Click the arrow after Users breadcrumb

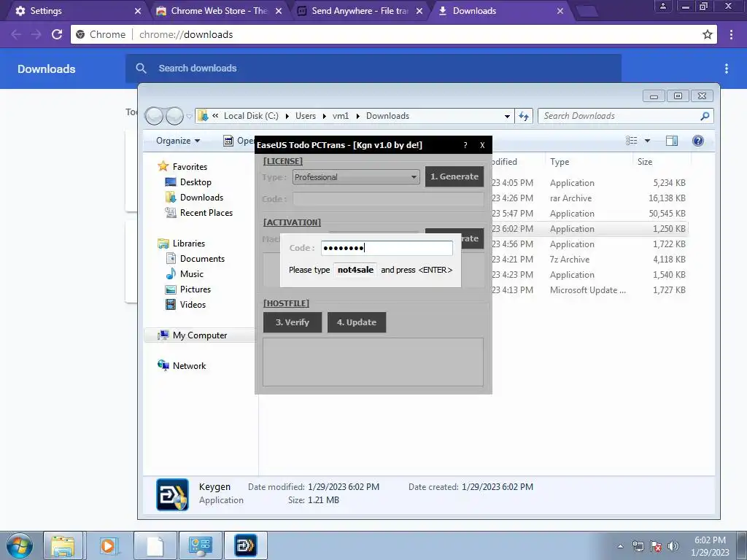pos(325,116)
